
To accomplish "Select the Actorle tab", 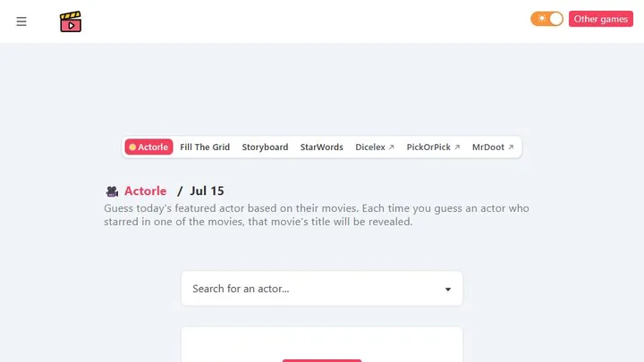I will pyautogui.click(x=148, y=147).
